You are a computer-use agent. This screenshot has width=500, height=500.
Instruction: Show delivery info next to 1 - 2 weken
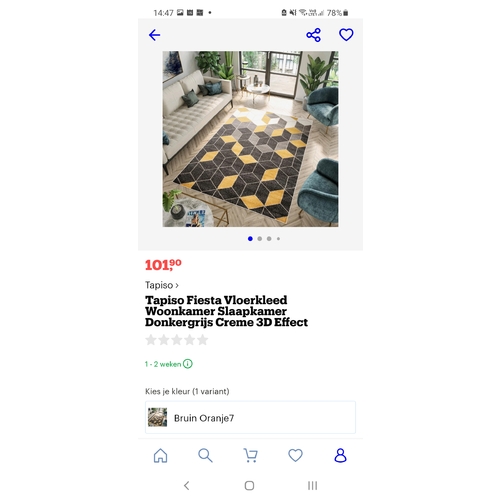pyautogui.click(x=188, y=364)
